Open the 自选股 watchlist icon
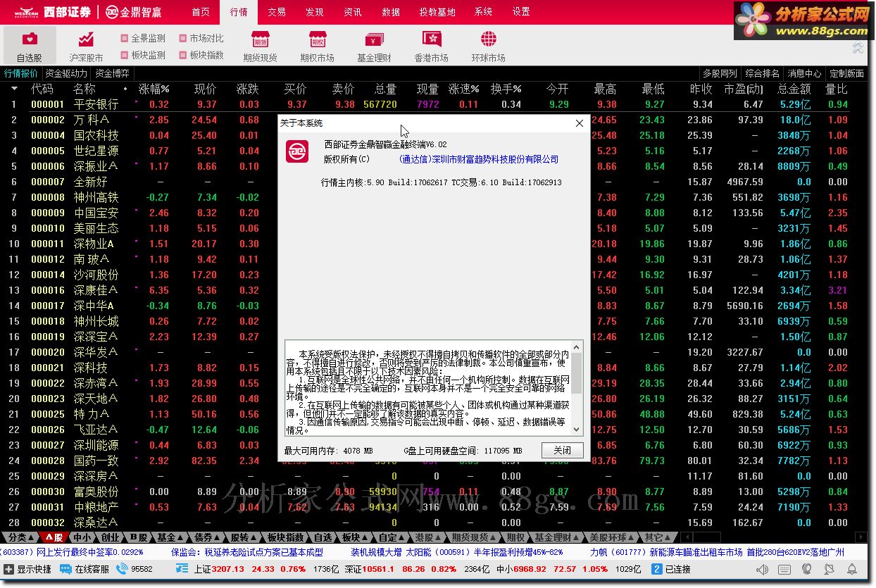The image size is (876, 588). [30, 39]
